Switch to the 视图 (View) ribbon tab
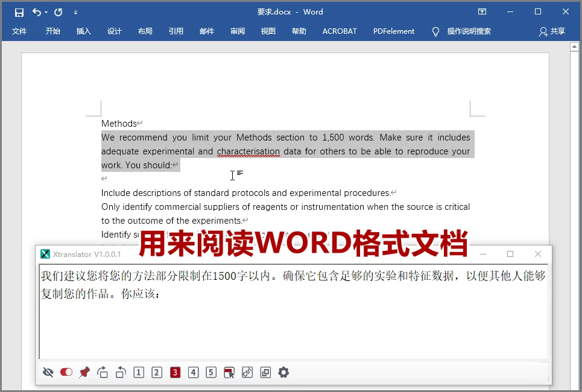Image resolution: width=582 pixels, height=392 pixels. 268,31
